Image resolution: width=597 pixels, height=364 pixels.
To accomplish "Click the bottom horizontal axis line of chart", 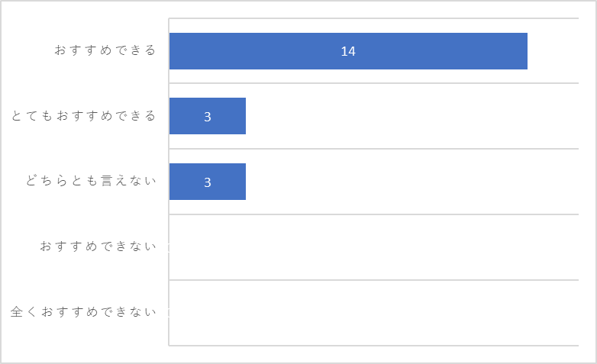I will click(374, 346).
